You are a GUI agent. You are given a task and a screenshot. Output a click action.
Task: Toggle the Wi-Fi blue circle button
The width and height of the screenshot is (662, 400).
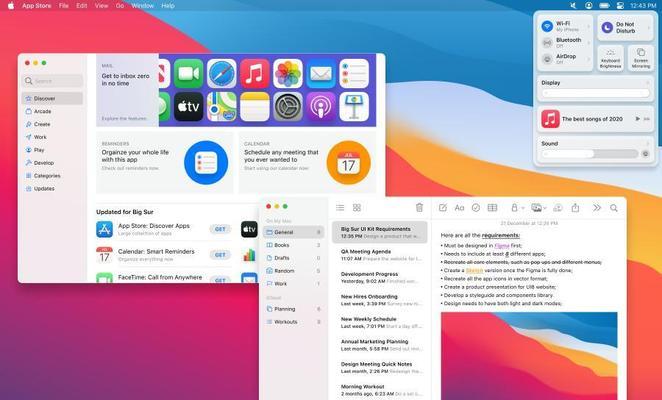pos(547,26)
